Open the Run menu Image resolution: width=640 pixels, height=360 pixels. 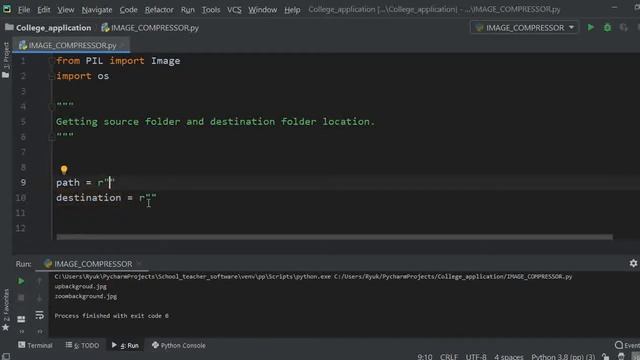187,9
